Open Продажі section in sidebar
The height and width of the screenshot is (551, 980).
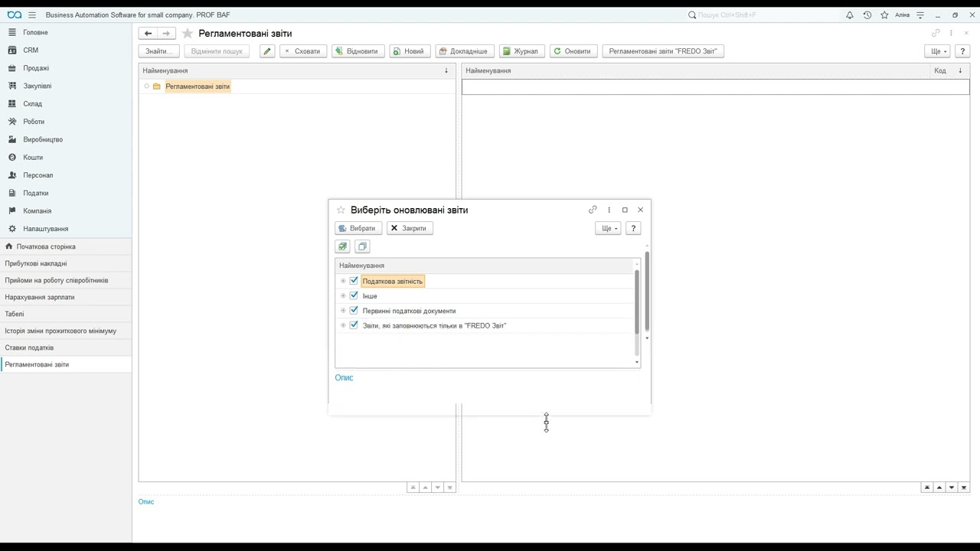[36, 68]
